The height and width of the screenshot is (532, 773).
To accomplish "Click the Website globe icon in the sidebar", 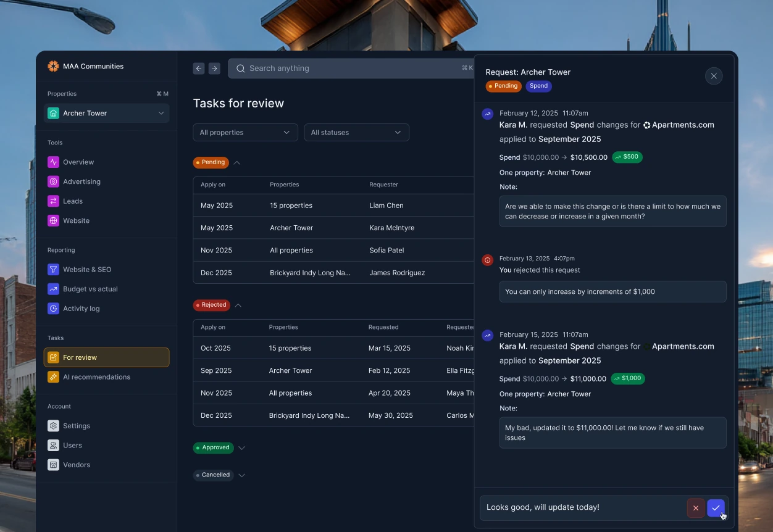I will [53, 220].
